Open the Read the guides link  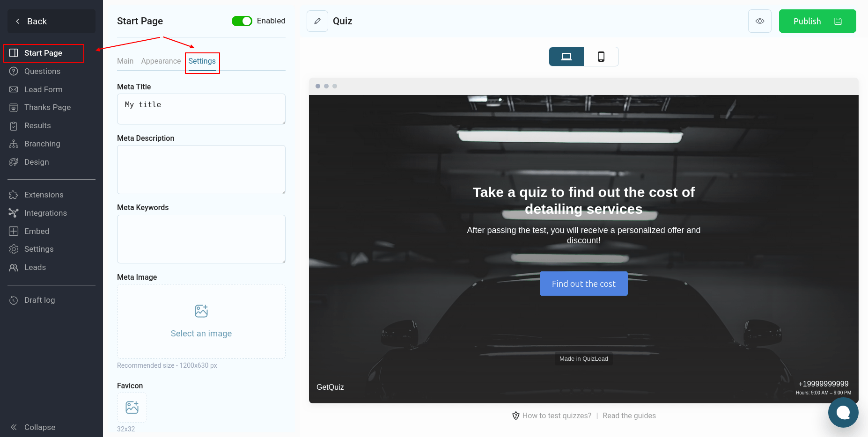click(x=629, y=415)
